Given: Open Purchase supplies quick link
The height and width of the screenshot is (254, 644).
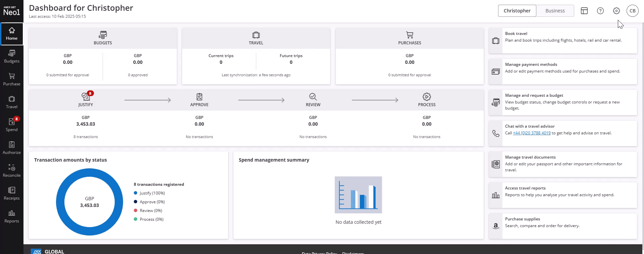Looking at the screenshot, I should [x=563, y=226].
